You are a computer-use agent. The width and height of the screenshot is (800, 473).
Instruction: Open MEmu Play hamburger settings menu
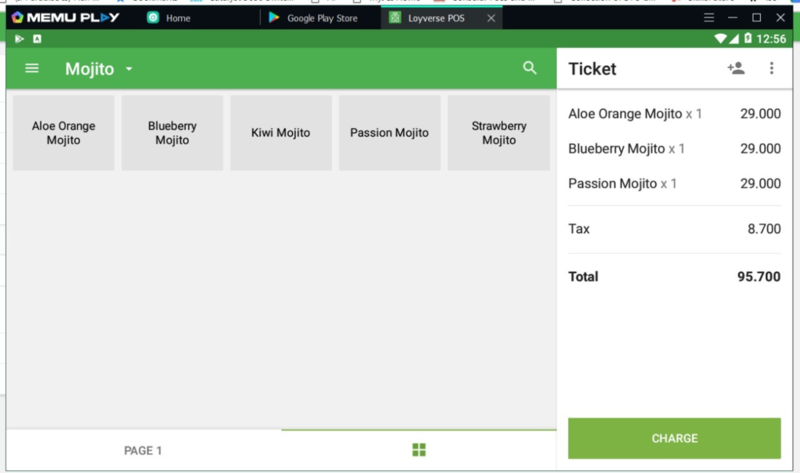tap(709, 18)
